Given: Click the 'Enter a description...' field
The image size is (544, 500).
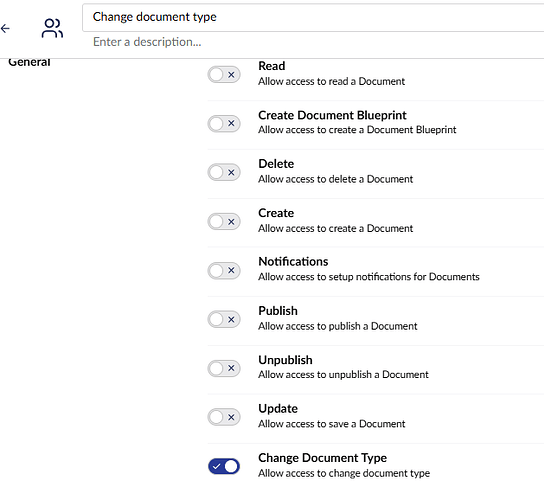Looking at the screenshot, I should (x=313, y=42).
